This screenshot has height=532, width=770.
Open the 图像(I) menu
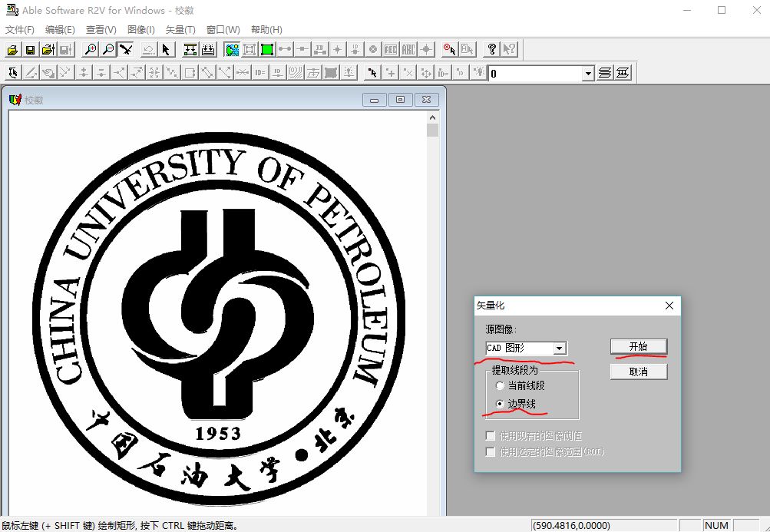(141, 29)
